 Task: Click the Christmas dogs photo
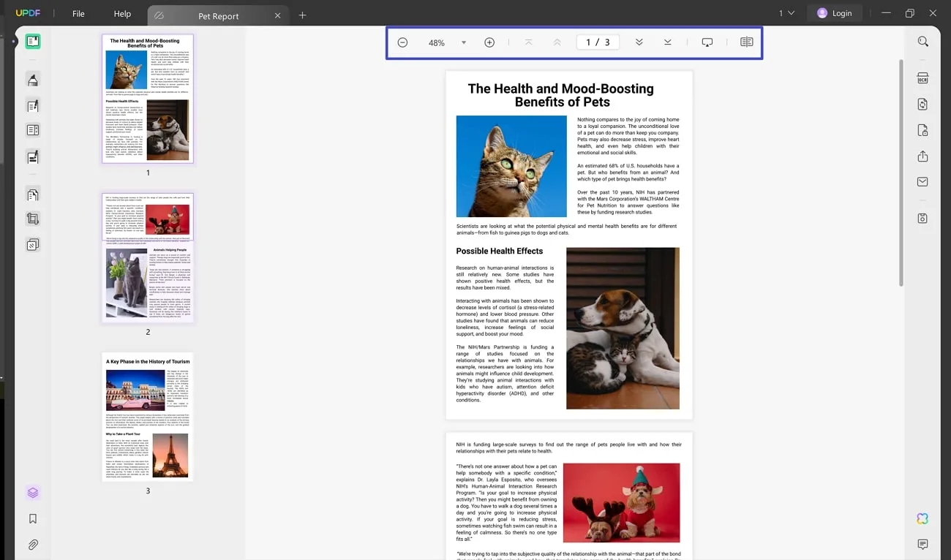click(x=622, y=502)
